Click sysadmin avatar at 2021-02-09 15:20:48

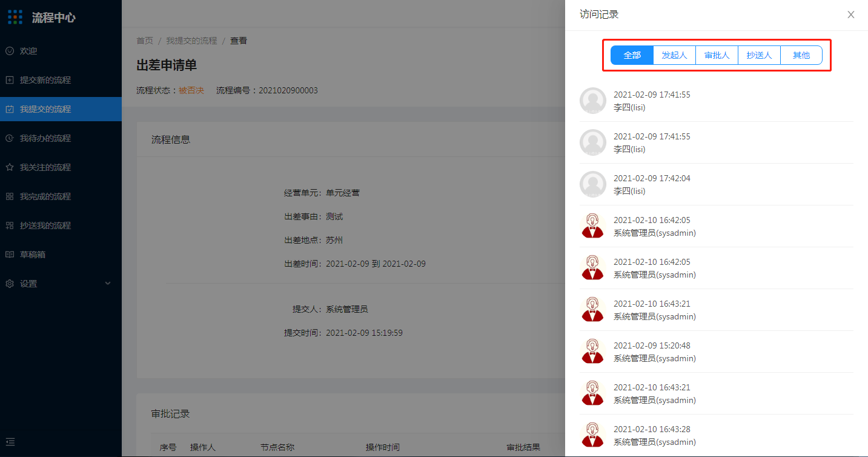click(x=593, y=352)
